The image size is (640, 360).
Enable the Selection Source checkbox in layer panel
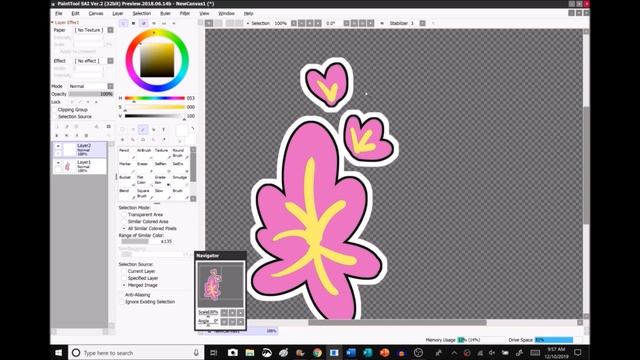tap(72, 116)
